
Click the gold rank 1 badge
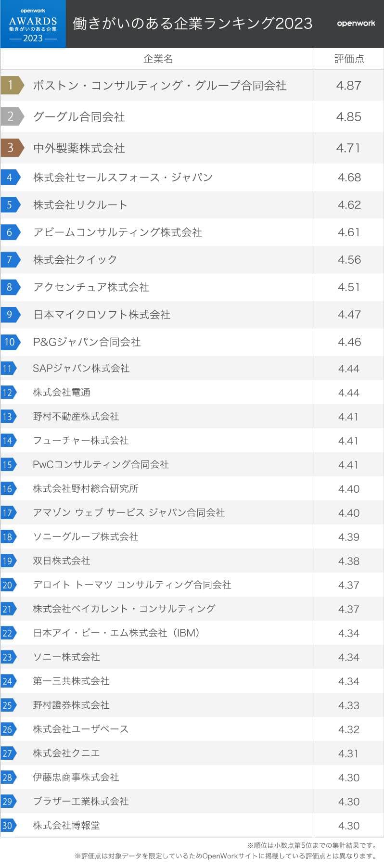coord(12,85)
